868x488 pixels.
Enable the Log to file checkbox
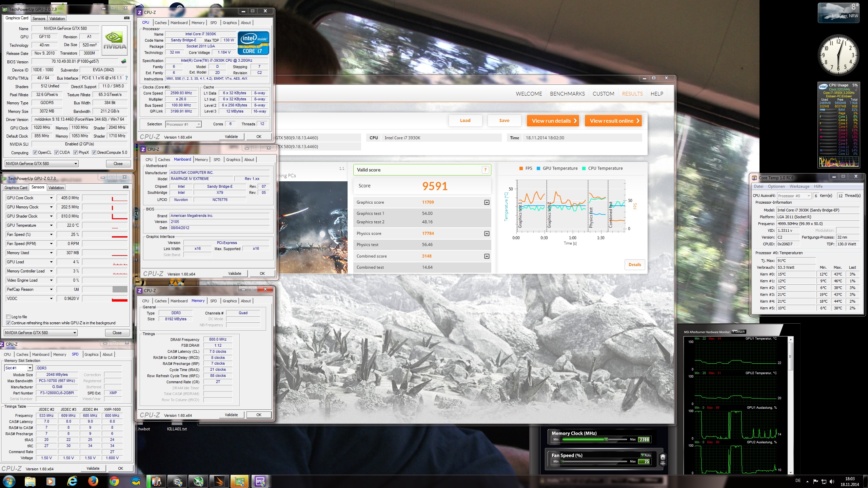coord(8,317)
